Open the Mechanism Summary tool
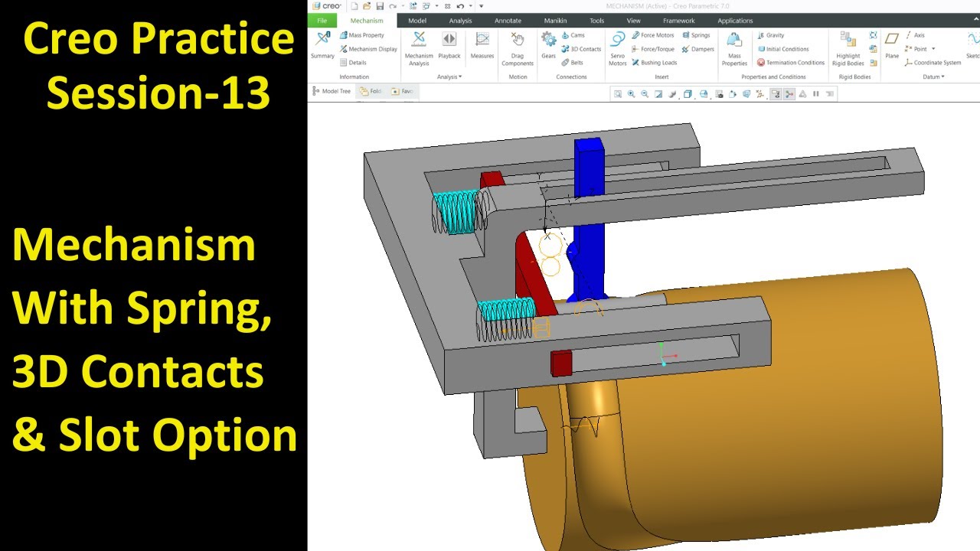 322,44
